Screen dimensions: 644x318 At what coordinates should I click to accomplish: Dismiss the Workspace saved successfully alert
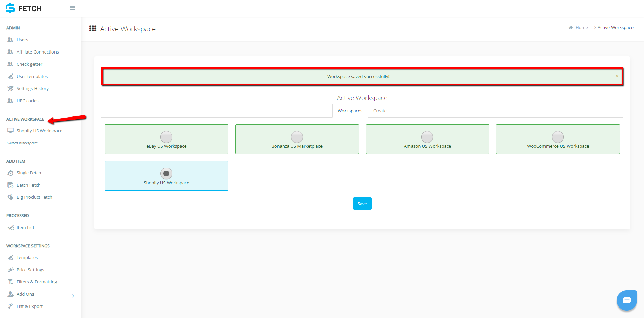pos(617,76)
